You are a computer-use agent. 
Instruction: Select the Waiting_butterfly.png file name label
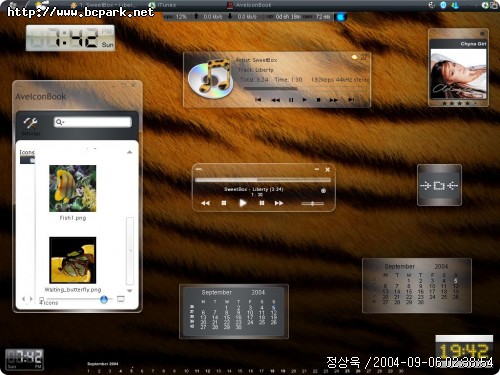pyautogui.click(x=73, y=290)
